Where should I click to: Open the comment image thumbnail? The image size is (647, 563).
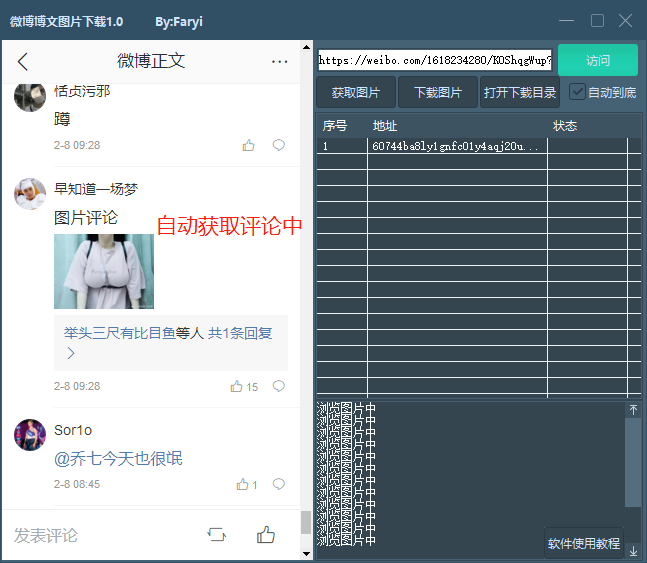[104, 271]
